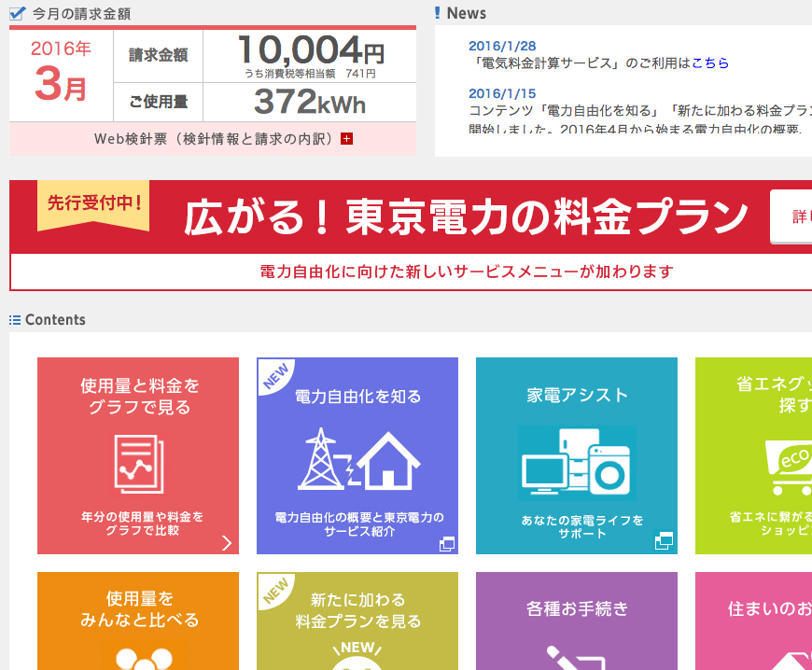The image size is (812, 670).
Task: Click the 先行受付中！ yellow ribbon label
Action: [x=93, y=203]
